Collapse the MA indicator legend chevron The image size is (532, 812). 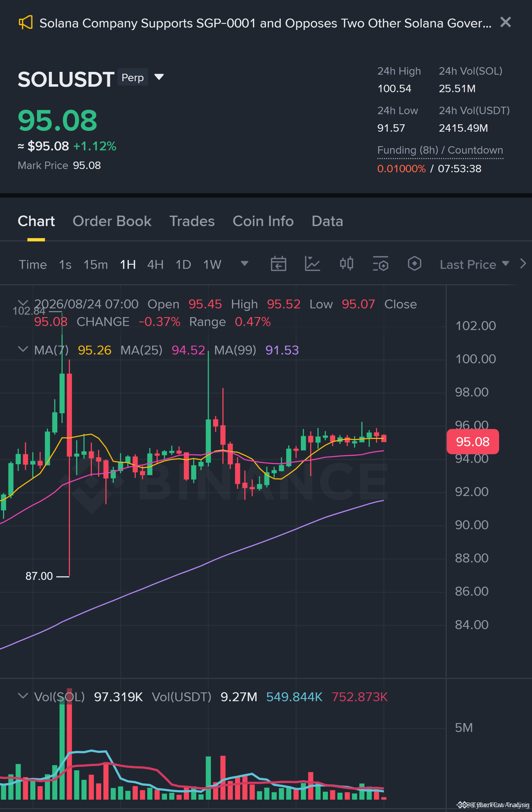tap(23, 349)
